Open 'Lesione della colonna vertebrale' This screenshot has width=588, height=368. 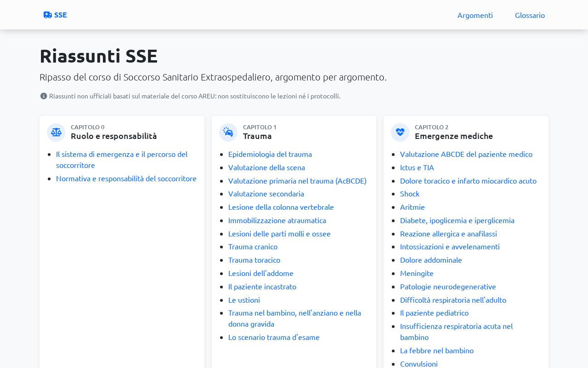(281, 207)
